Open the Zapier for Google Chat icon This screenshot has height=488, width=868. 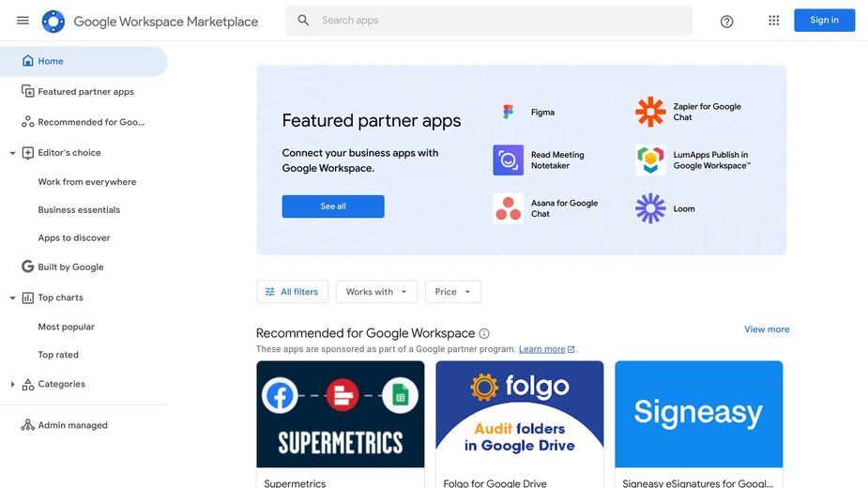pos(650,112)
